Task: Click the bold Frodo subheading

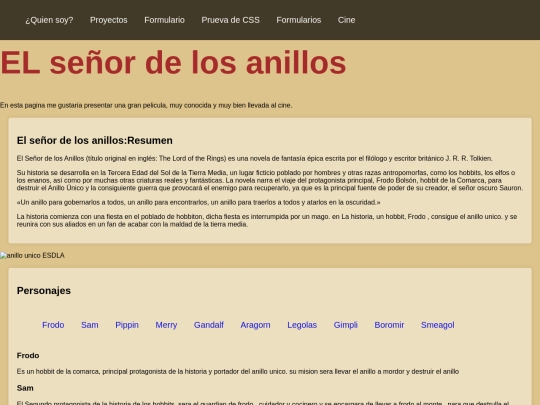Action: click(x=28, y=355)
